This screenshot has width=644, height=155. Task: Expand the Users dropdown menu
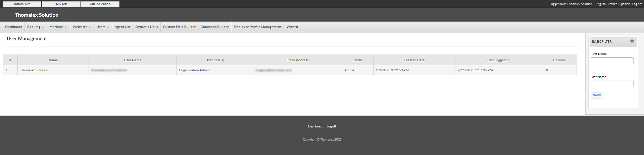click(103, 27)
